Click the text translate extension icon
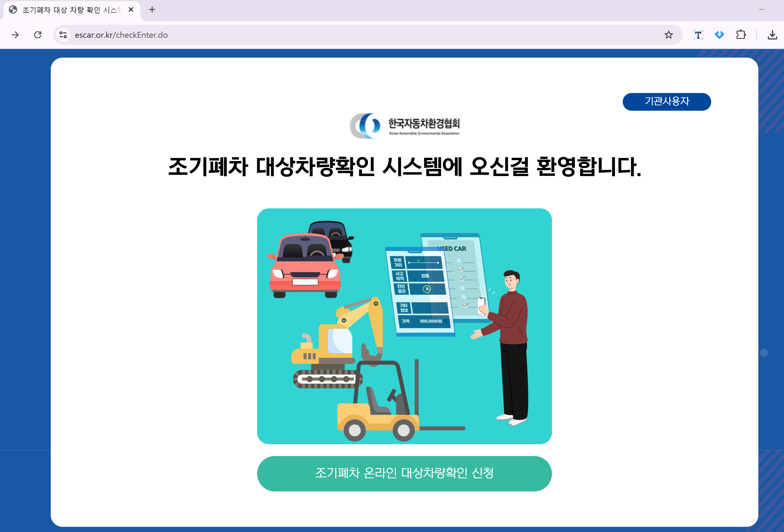This screenshot has height=532, width=784. pyautogui.click(x=698, y=35)
